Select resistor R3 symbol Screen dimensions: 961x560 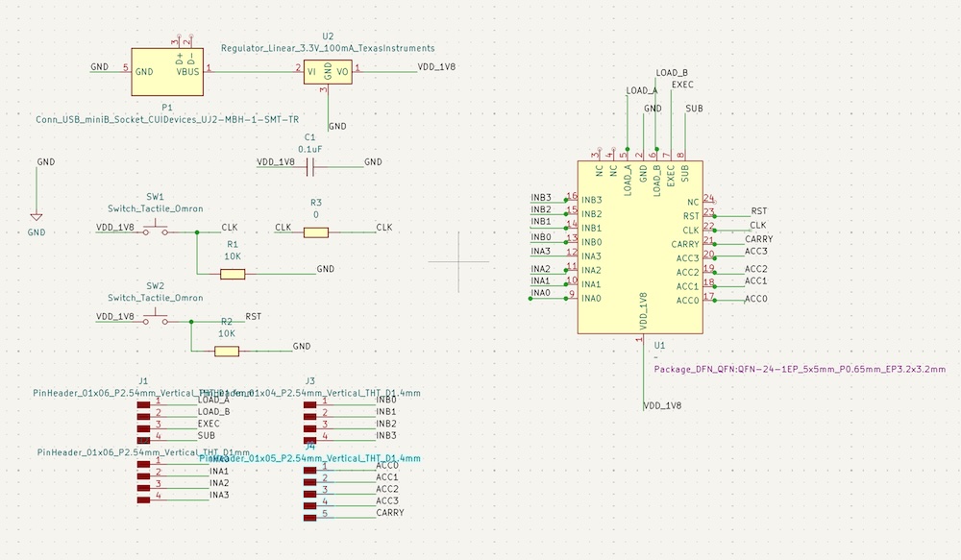[x=315, y=231]
